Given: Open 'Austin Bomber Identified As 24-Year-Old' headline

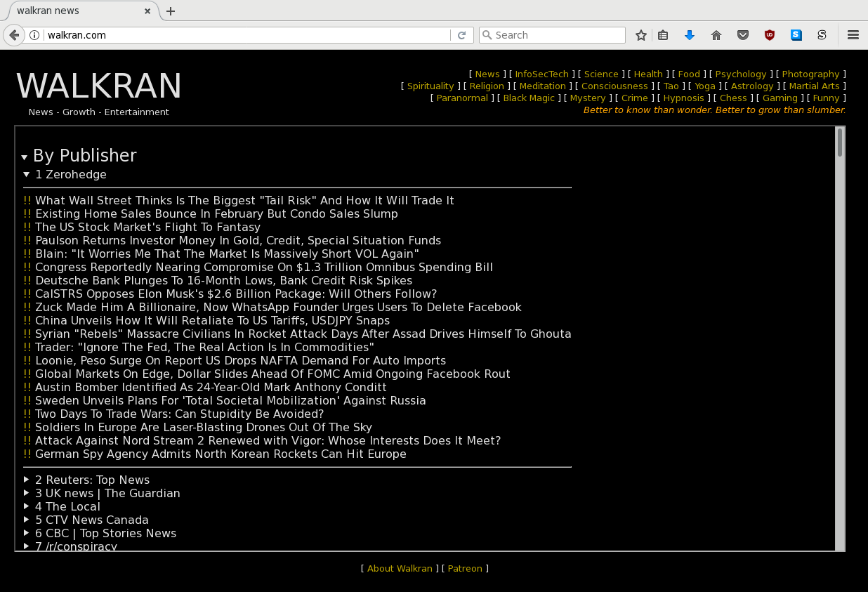Looking at the screenshot, I should coord(211,387).
